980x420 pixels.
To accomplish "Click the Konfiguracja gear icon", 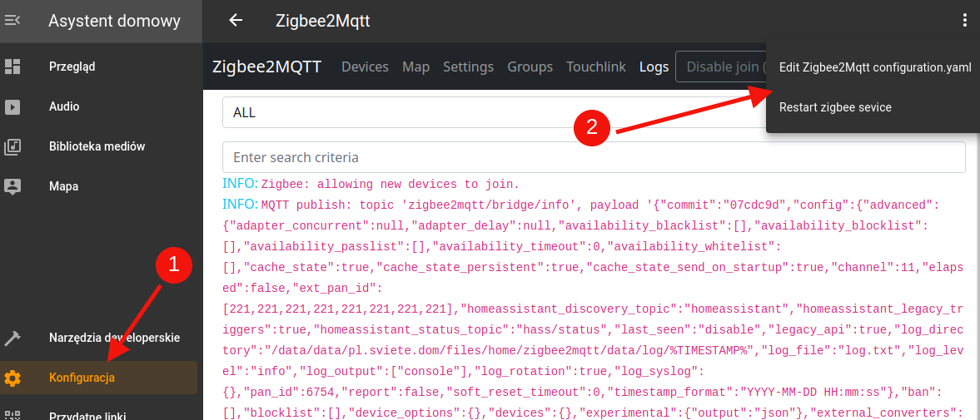I will point(12,378).
